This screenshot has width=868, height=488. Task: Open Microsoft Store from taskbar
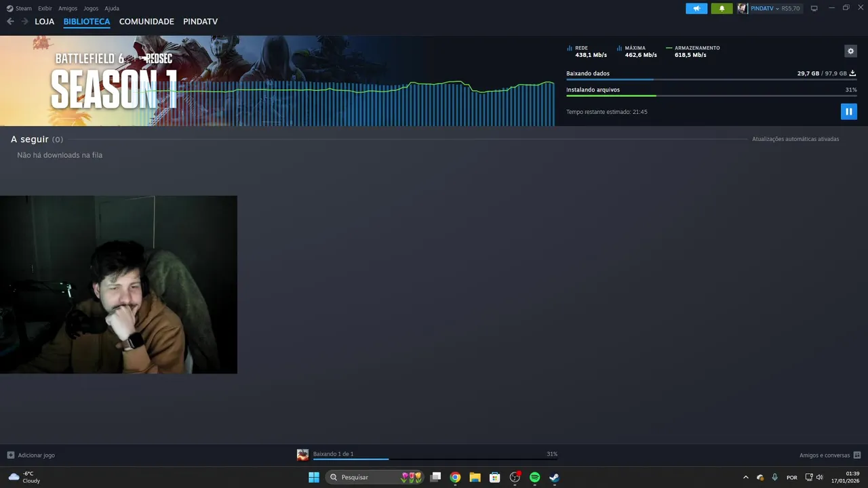(x=495, y=477)
